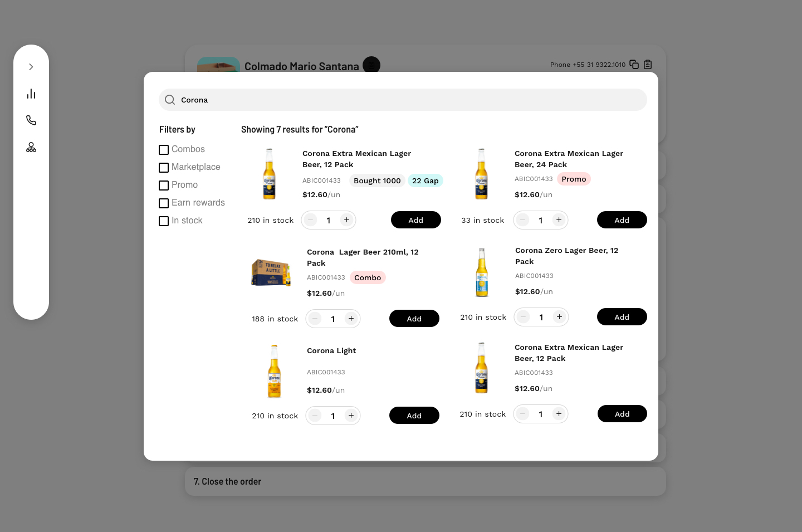This screenshot has height=532, width=802.
Task: Open the Corona Zero bottle image
Action: click(x=482, y=272)
